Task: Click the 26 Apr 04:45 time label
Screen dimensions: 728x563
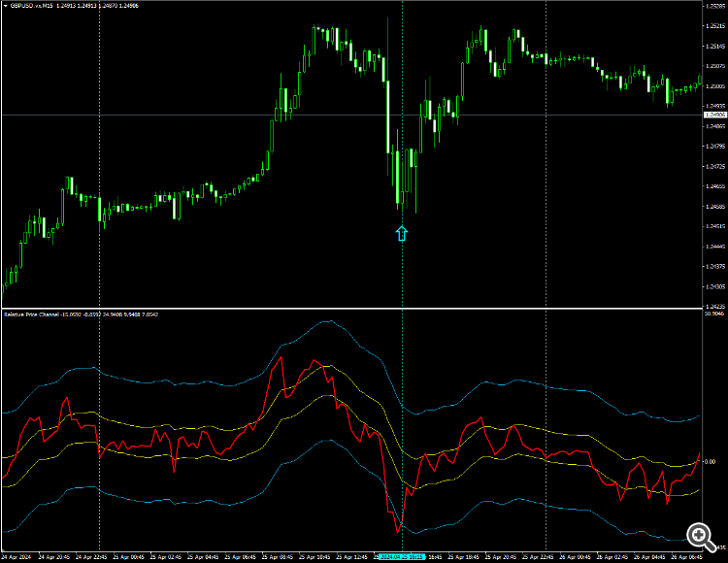Action: click(x=649, y=557)
